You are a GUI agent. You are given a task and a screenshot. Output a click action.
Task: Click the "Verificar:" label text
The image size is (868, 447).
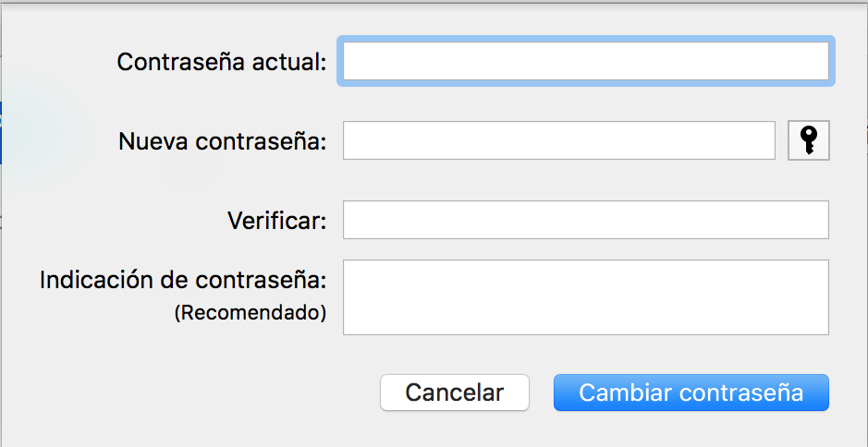coord(276,221)
